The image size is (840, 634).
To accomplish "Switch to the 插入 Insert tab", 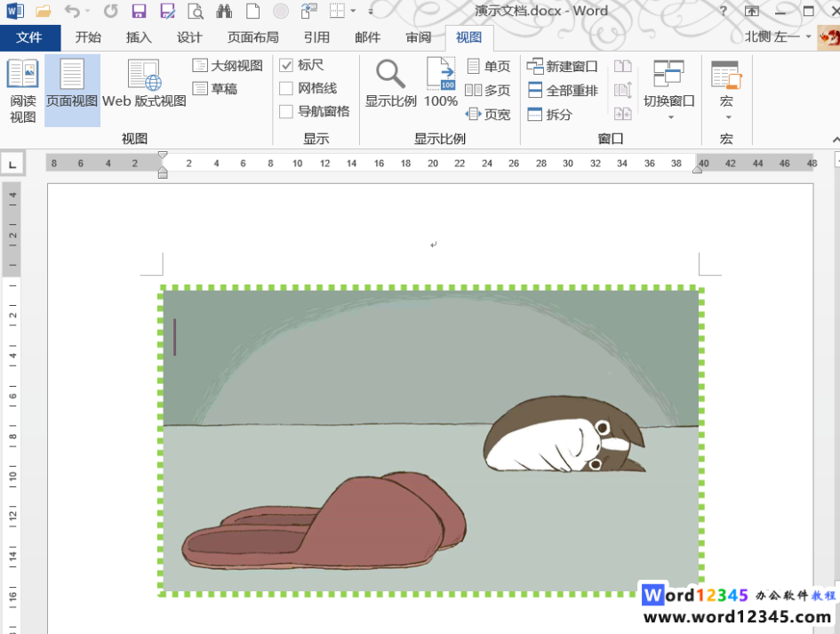I will click(139, 37).
